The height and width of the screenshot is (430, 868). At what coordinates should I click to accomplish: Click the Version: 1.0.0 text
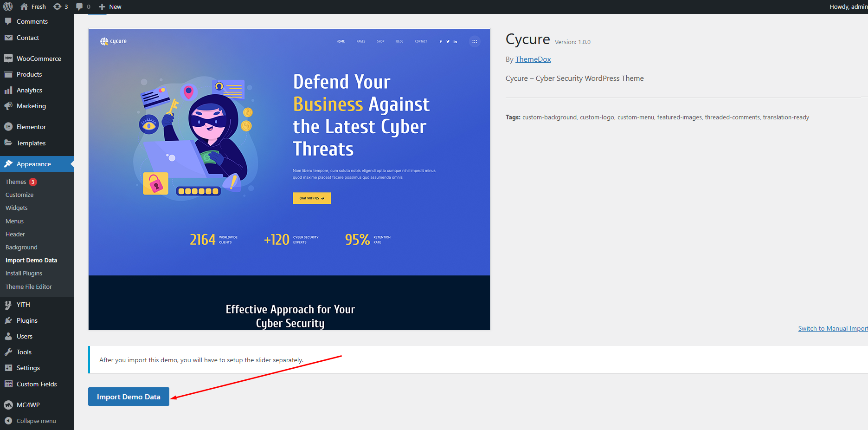coord(572,42)
